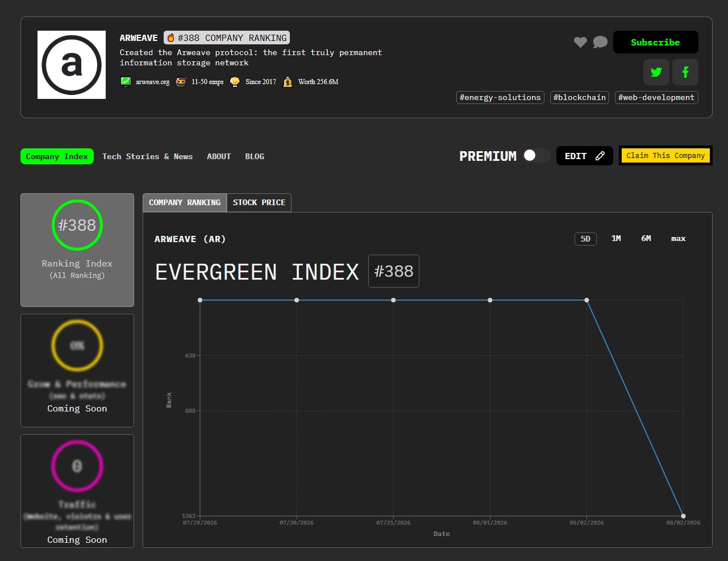Click the green Subscribe button
728x561 pixels.
click(656, 42)
